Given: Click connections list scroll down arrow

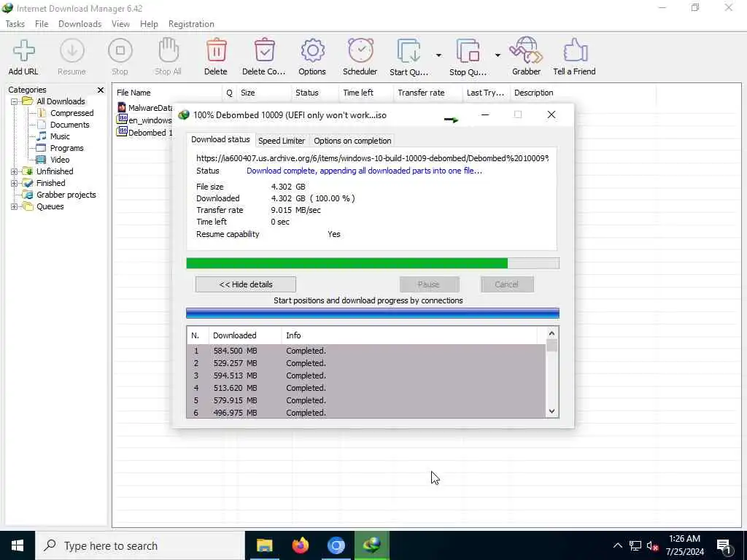Looking at the screenshot, I should tap(551, 411).
